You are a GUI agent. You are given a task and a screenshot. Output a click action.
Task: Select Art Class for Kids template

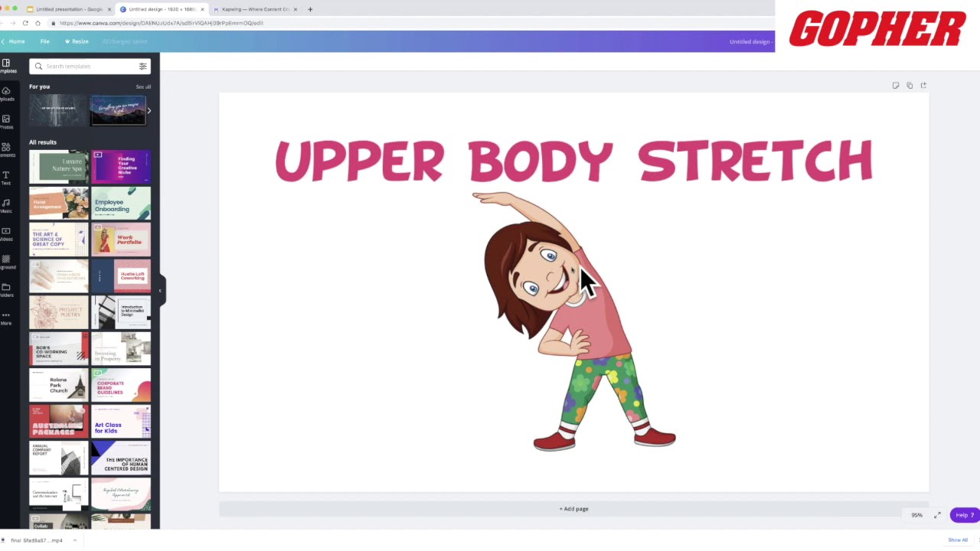click(121, 422)
